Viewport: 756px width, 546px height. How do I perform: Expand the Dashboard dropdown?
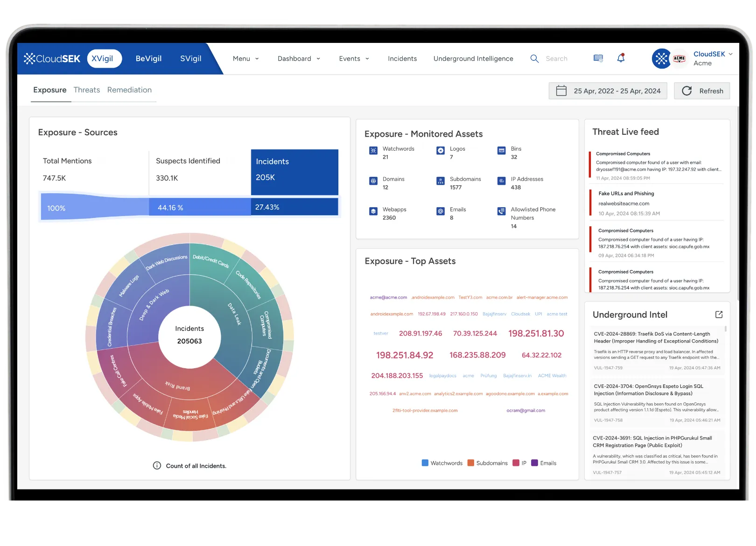(299, 59)
